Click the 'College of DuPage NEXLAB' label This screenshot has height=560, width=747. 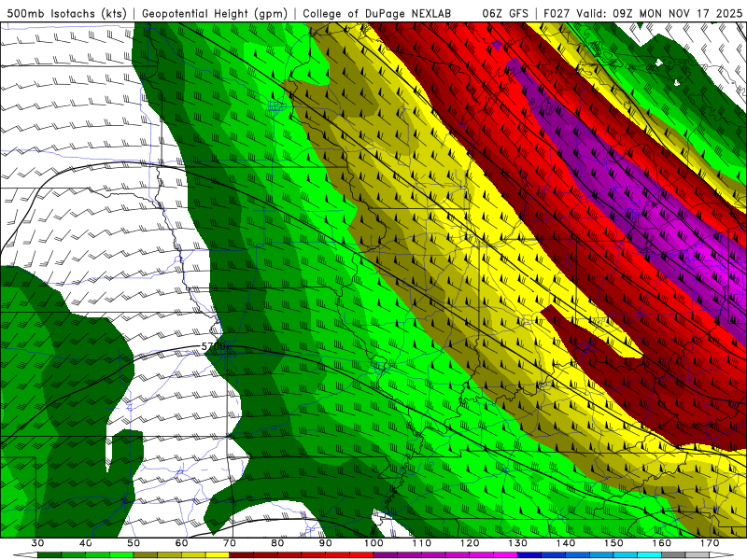377,14
